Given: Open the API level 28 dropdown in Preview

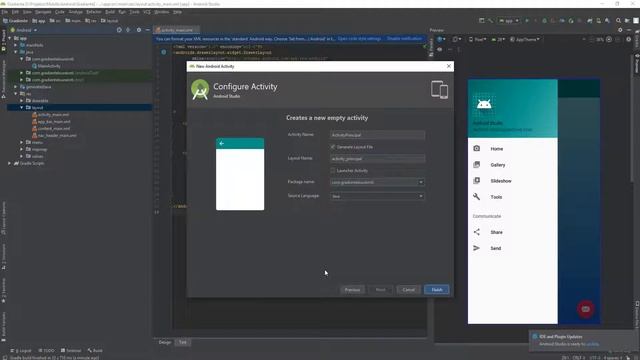Looking at the screenshot, I should pyautogui.click(x=498, y=40).
